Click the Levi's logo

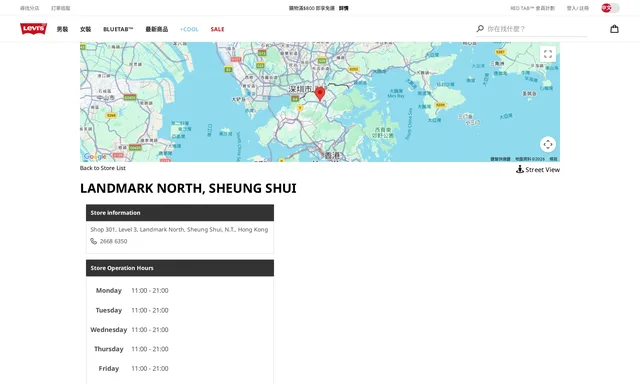33,29
